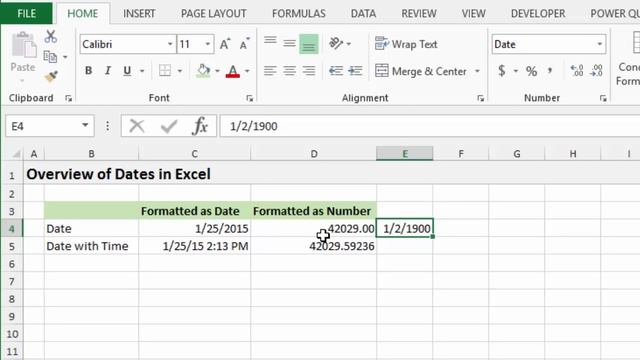640x360 pixels.
Task: Click the Merge & Center button
Action: (420, 71)
